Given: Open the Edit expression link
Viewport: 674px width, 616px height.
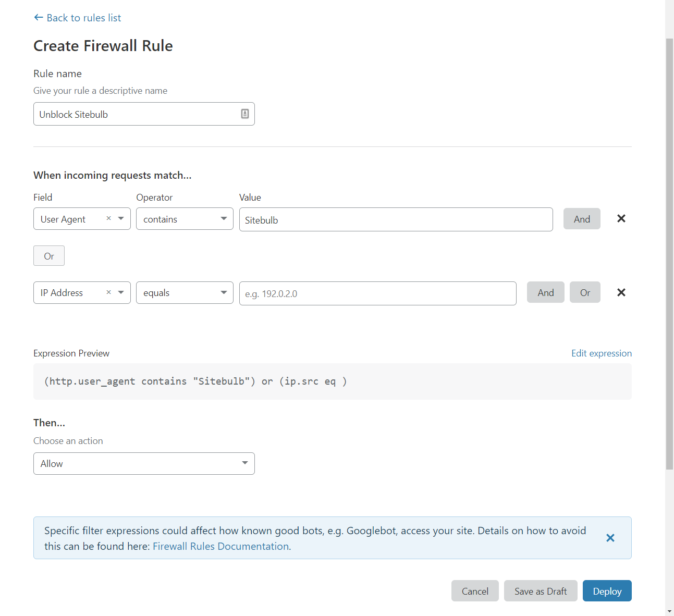Looking at the screenshot, I should 602,353.
